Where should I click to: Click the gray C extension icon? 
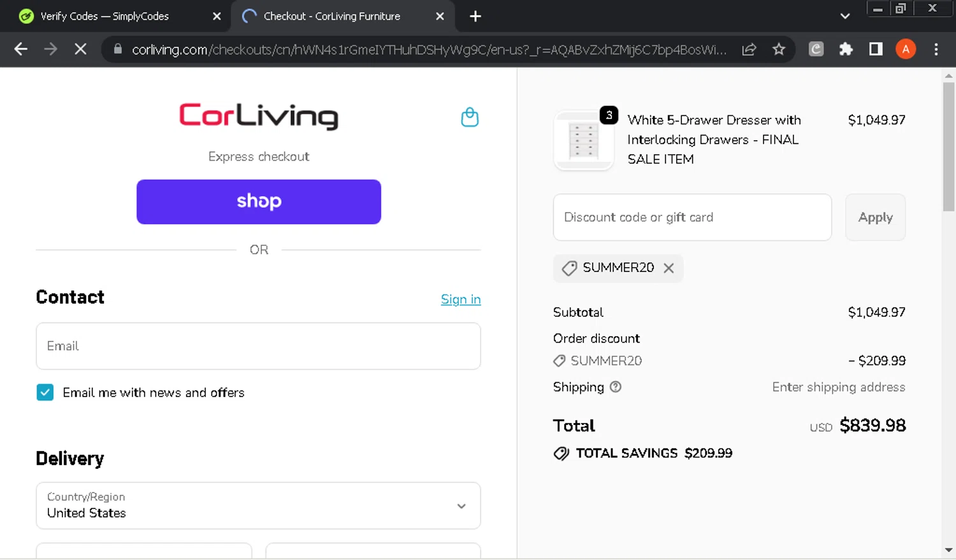[x=816, y=49]
